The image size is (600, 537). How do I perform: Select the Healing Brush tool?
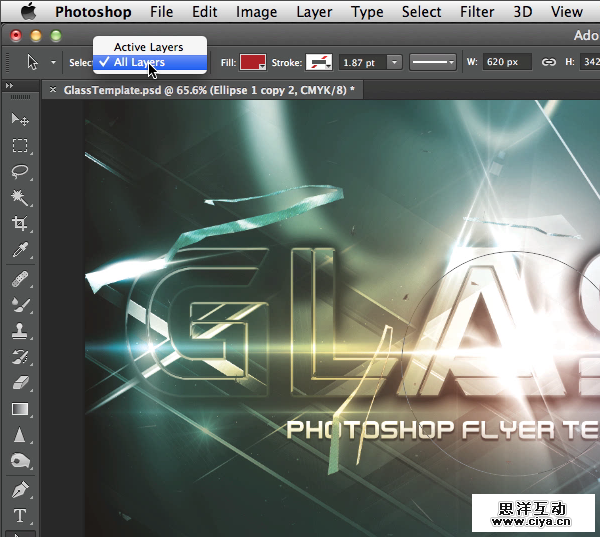click(x=20, y=279)
